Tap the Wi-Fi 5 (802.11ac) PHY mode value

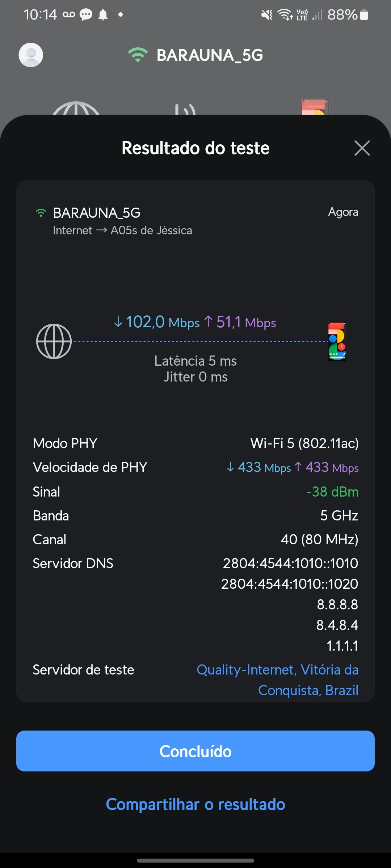coord(304,443)
